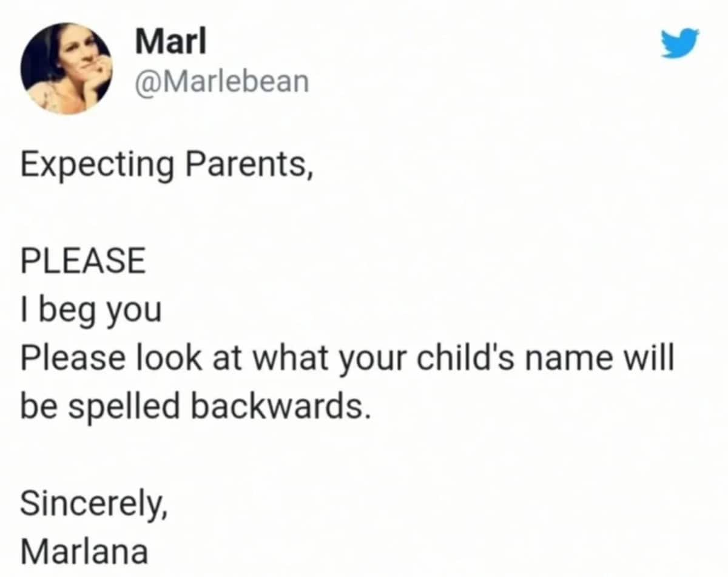728x577 pixels.
Task: Click the Twitter bird logo
Action: pyautogui.click(x=679, y=44)
